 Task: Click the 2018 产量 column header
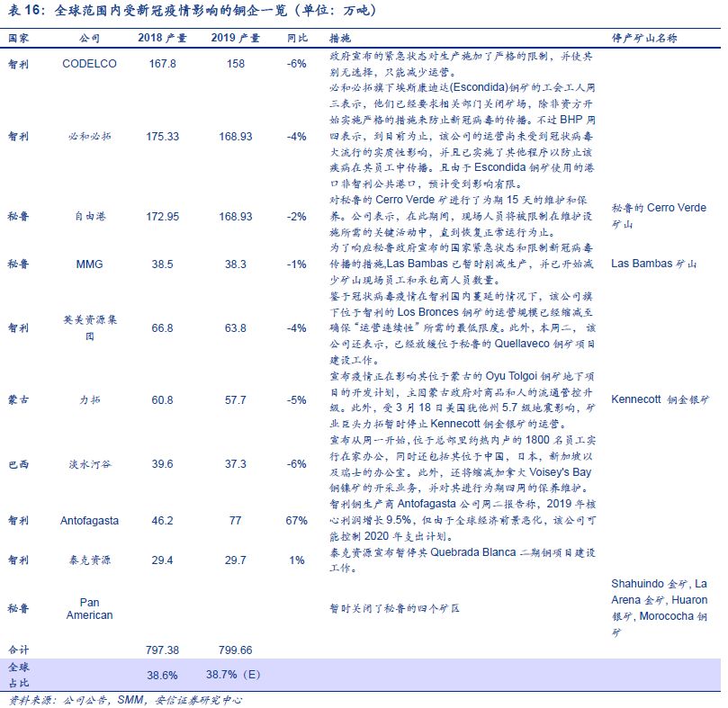[162, 38]
